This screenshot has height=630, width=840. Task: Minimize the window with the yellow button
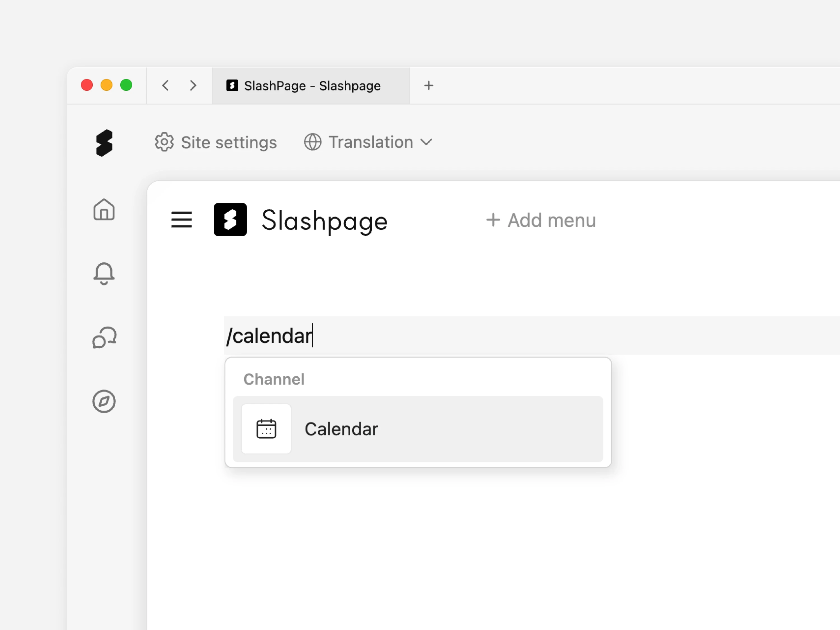(107, 85)
